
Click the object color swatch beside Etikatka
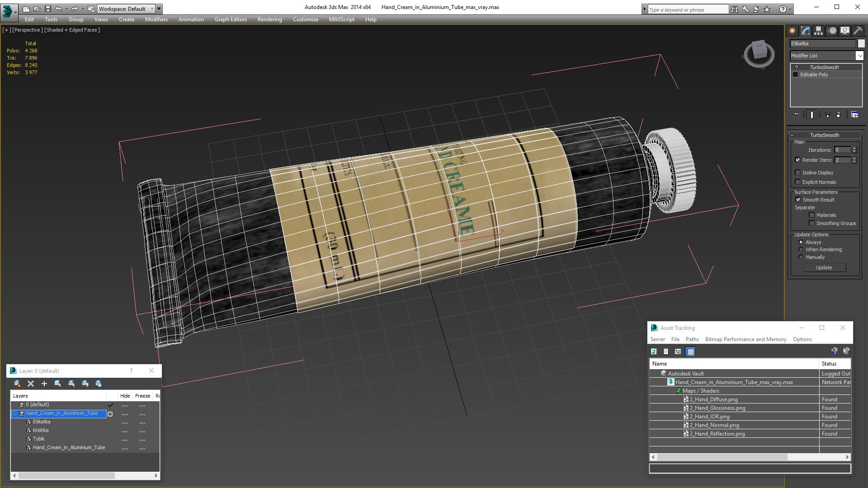861,43
